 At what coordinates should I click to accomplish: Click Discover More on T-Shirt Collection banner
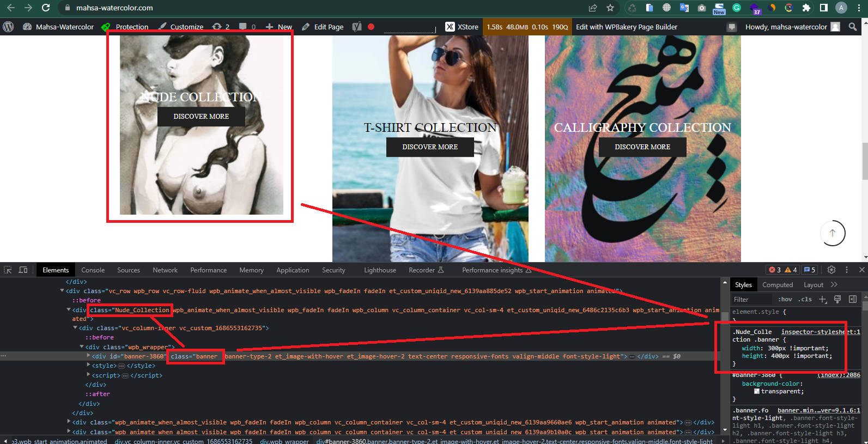point(430,147)
